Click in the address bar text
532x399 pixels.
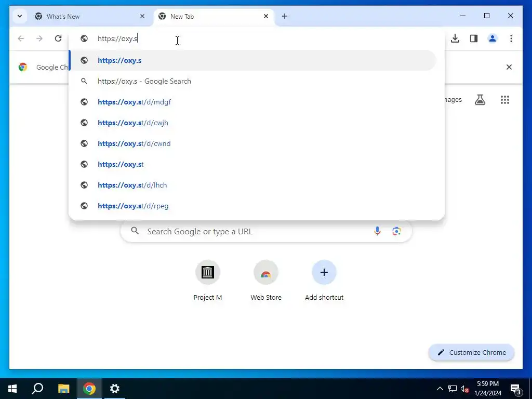click(117, 38)
